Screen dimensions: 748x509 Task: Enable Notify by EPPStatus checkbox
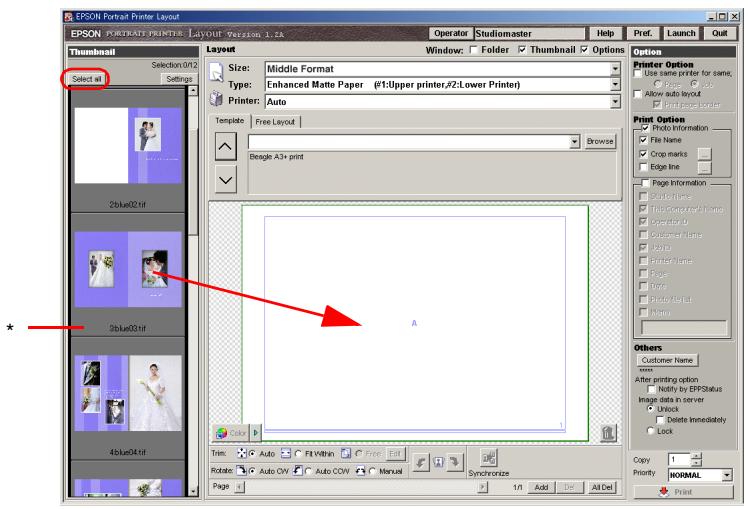[651, 389]
